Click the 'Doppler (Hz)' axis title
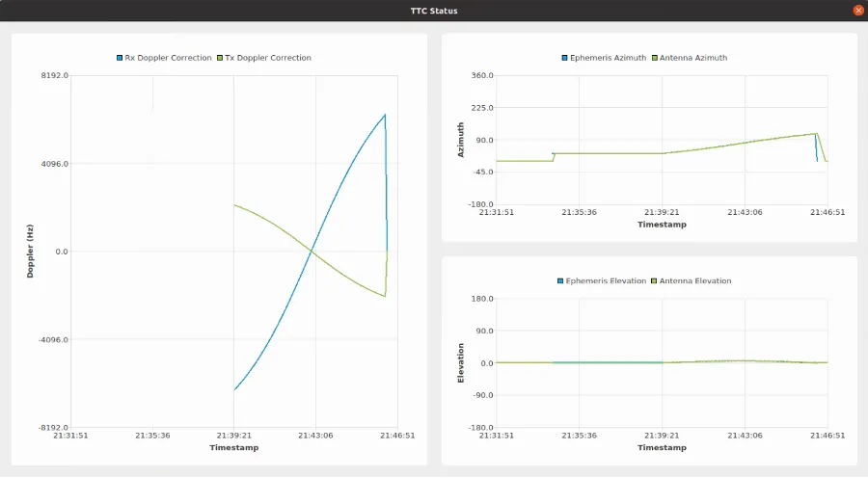The height and width of the screenshot is (478, 868). click(30, 252)
